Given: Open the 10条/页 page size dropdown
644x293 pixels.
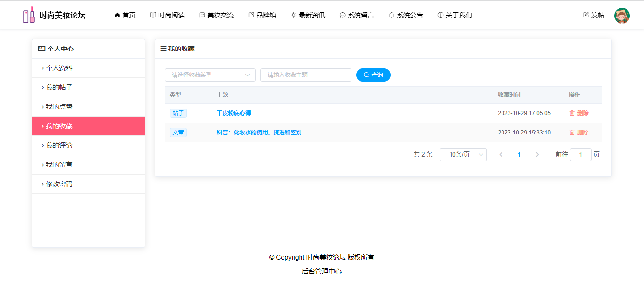Looking at the screenshot, I should coord(463,155).
